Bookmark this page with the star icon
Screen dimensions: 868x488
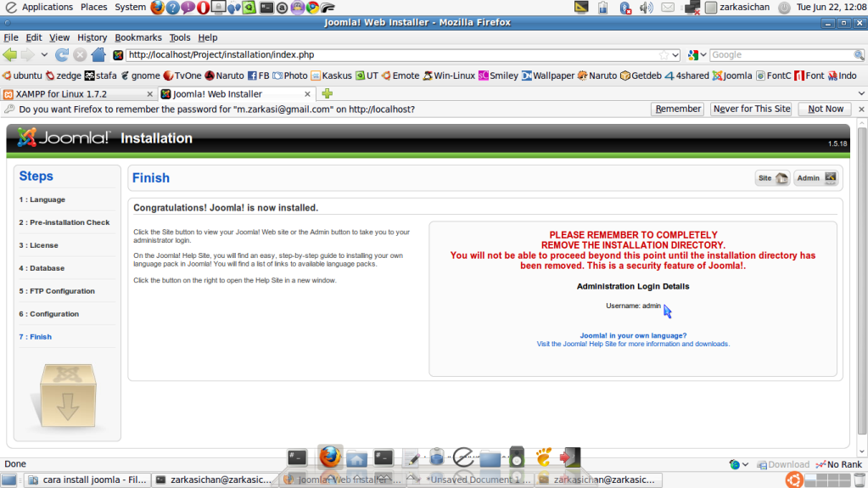(x=664, y=55)
